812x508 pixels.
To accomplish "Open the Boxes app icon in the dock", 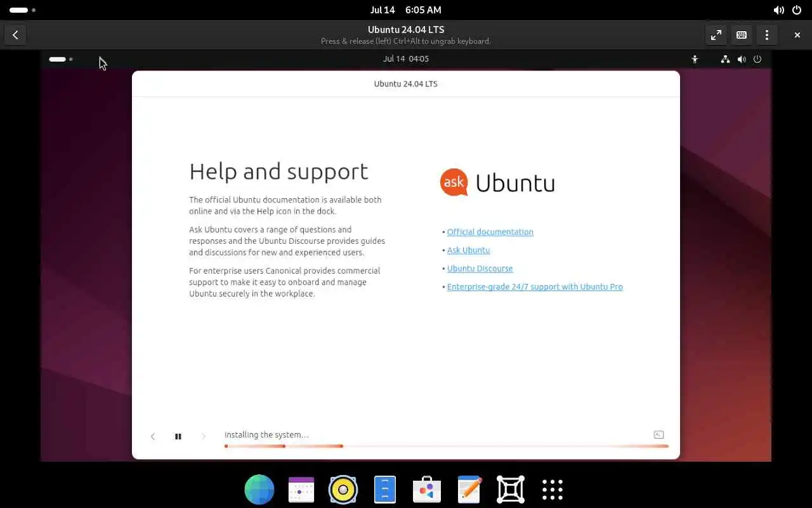I will click(511, 490).
